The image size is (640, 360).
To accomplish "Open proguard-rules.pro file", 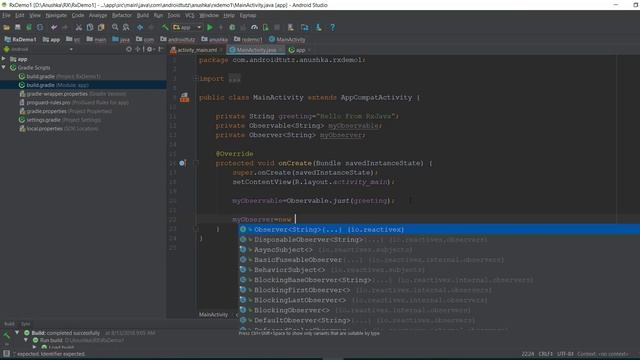I will 74,102.
